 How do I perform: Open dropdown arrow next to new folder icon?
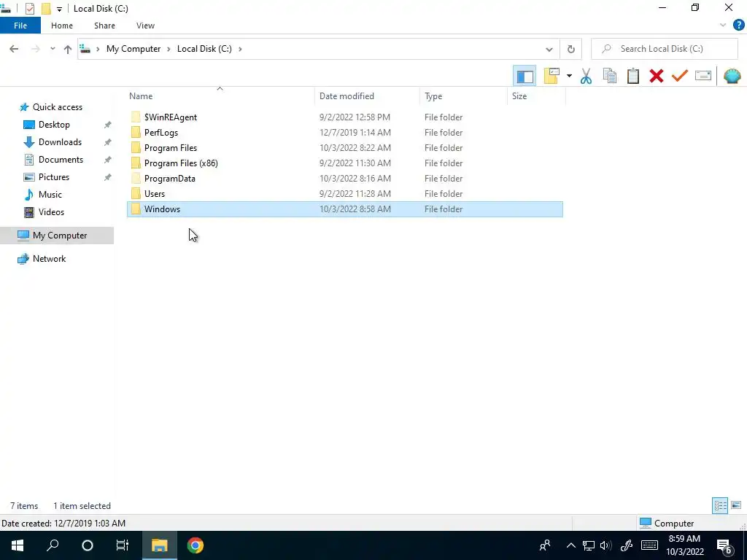tap(569, 76)
